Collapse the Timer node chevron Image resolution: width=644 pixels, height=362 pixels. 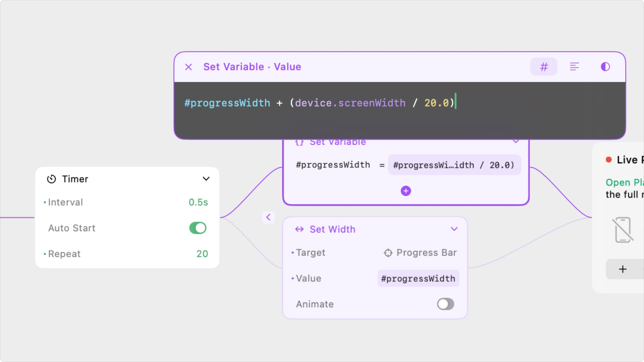[x=206, y=179]
